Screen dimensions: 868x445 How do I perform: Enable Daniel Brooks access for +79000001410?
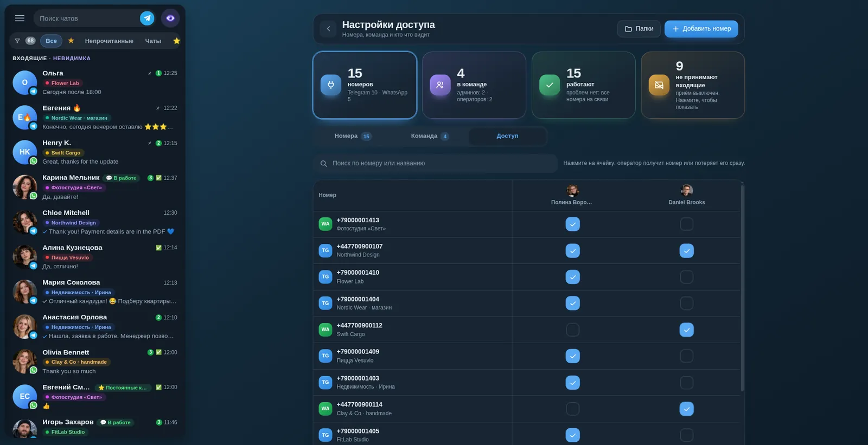[x=686, y=277]
